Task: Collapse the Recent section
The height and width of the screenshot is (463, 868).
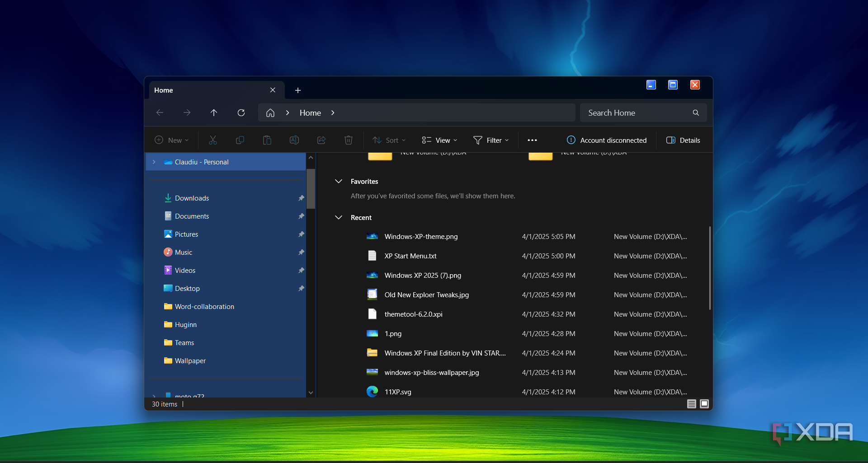Action: click(339, 218)
